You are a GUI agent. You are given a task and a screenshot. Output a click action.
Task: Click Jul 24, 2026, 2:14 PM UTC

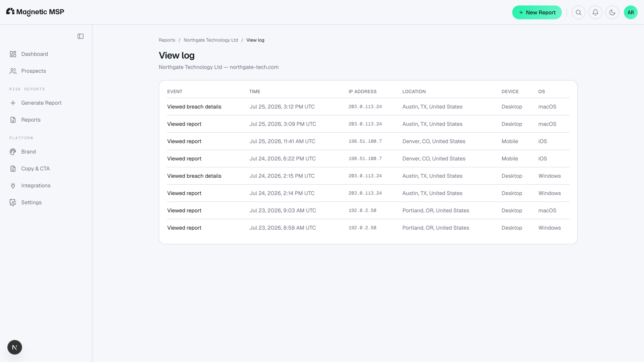coord(282,194)
